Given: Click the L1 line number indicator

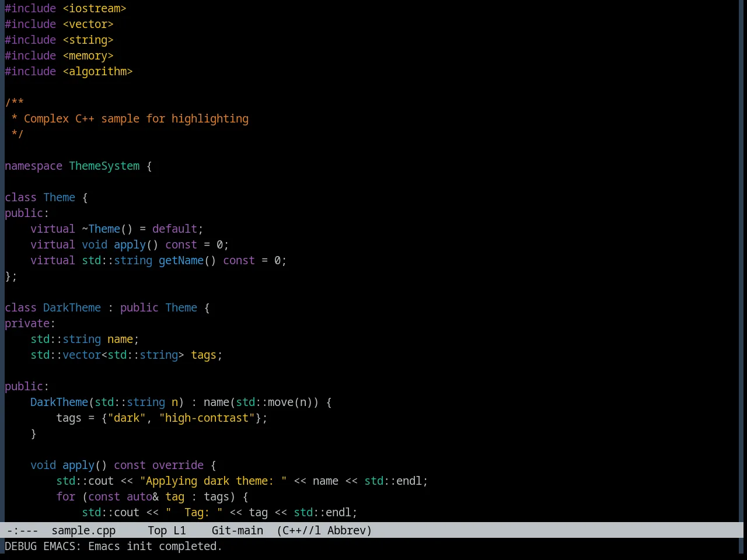Looking at the screenshot, I should point(180,530).
